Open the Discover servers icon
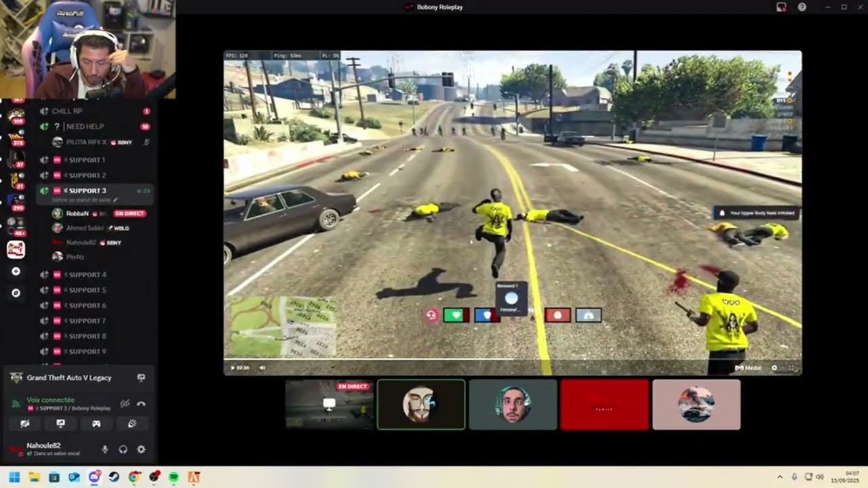Screen dimensions: 868x488 pyautogui.click(x=16, y=293)
